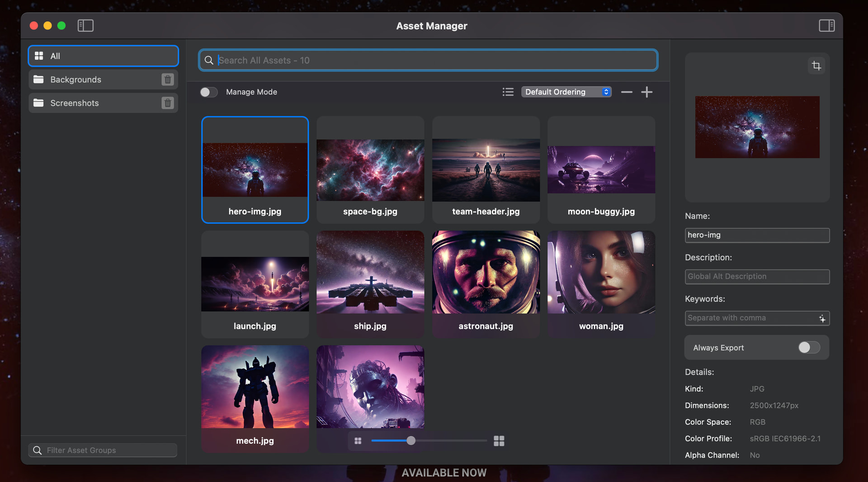This screenshot has height=482, width=868.
Task: Select the All asset group
Action: pyautogui.click(x=103, y=56)
